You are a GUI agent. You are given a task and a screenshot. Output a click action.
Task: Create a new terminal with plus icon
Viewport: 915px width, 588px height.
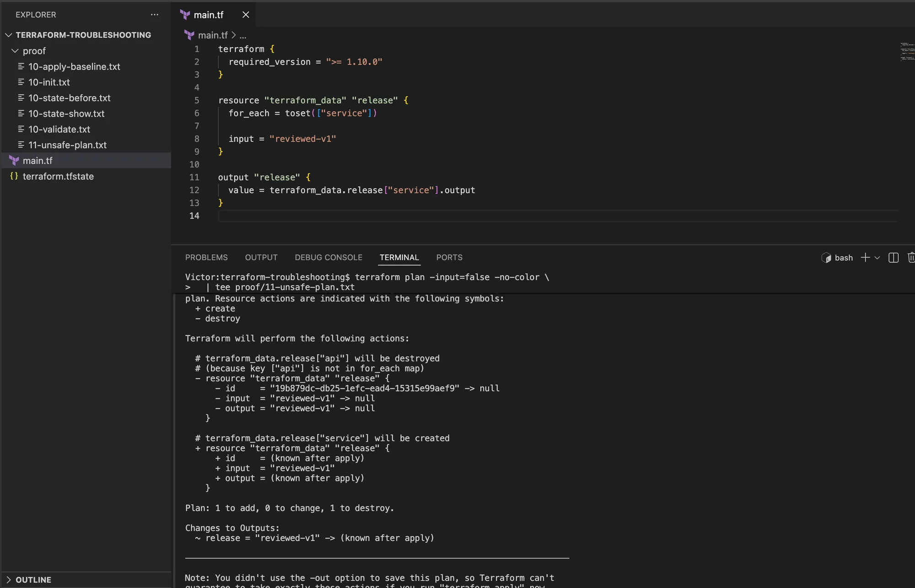[x=865, y=258]
